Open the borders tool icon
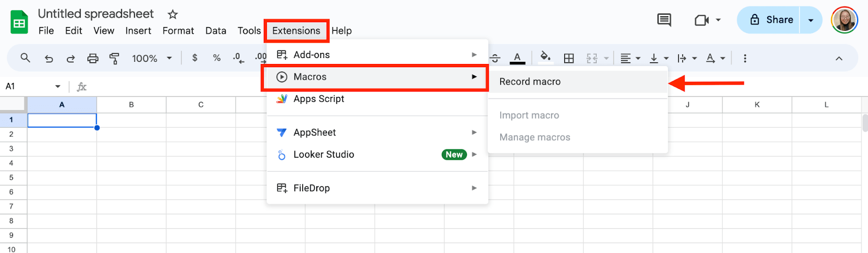The width and height of the screenshot is (868, 253). pyautogui.click(x=569, y=58)
